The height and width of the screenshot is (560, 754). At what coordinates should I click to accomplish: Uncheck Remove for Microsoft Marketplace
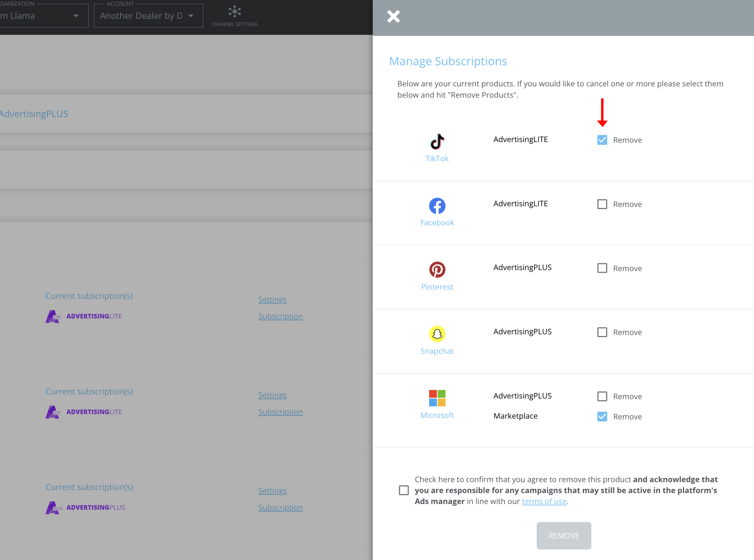[x=602, y=417]
